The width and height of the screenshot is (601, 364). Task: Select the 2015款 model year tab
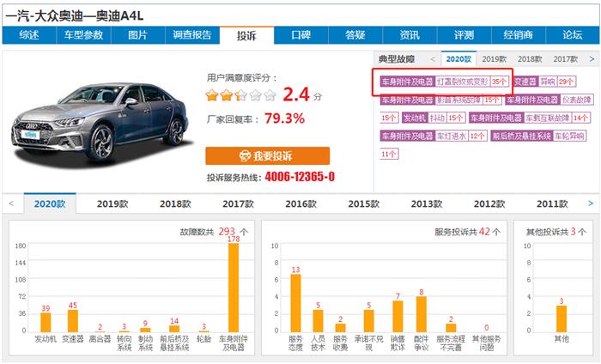coord(364,203)
